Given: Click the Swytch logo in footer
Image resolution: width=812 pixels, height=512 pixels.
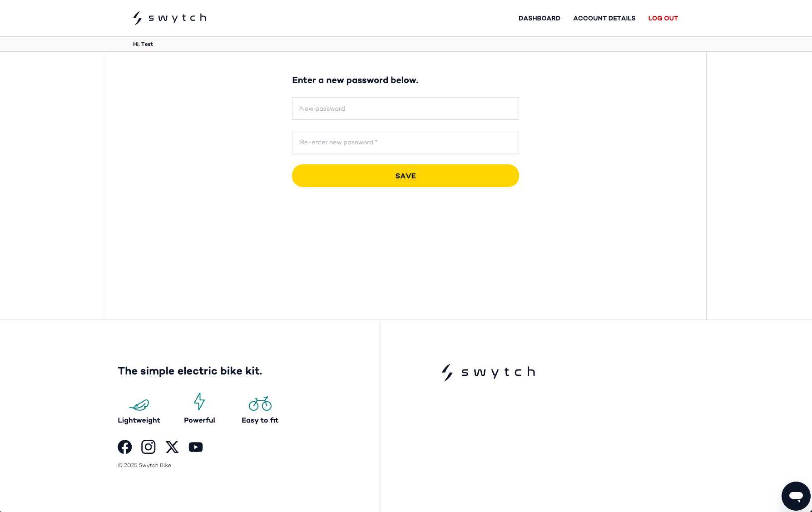Looking at the screenshot, I should point(489,372).
